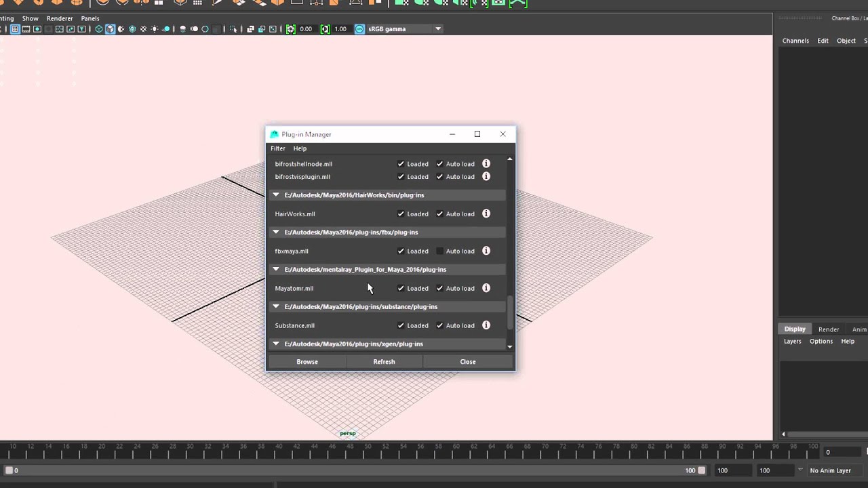Image resolution: width=868 pixels, height=488 pixels.
Task: Open the Layers menu in layer editor
Action: pyautogui.click(x=793, y=341)
